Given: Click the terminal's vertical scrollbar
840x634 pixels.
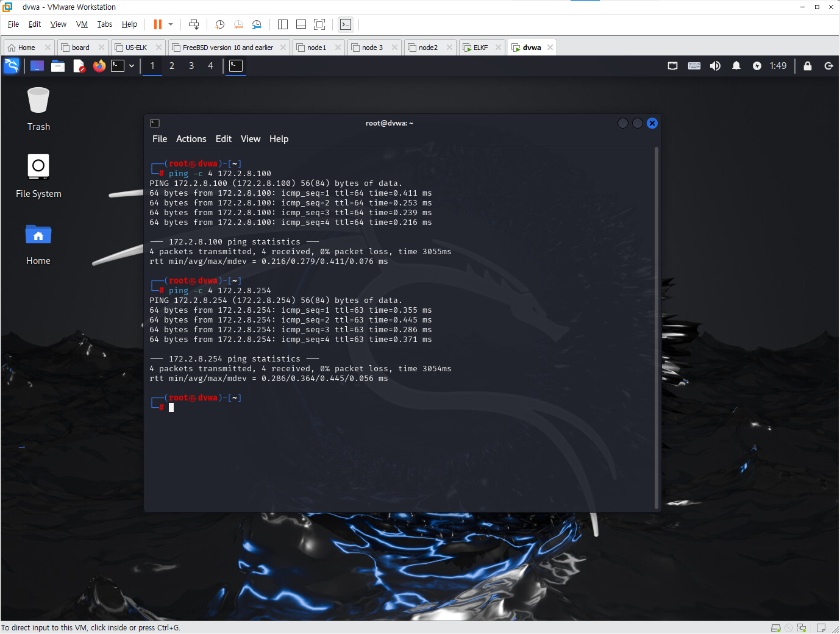Looking at the screenshot, I should [x=657, y=327].
